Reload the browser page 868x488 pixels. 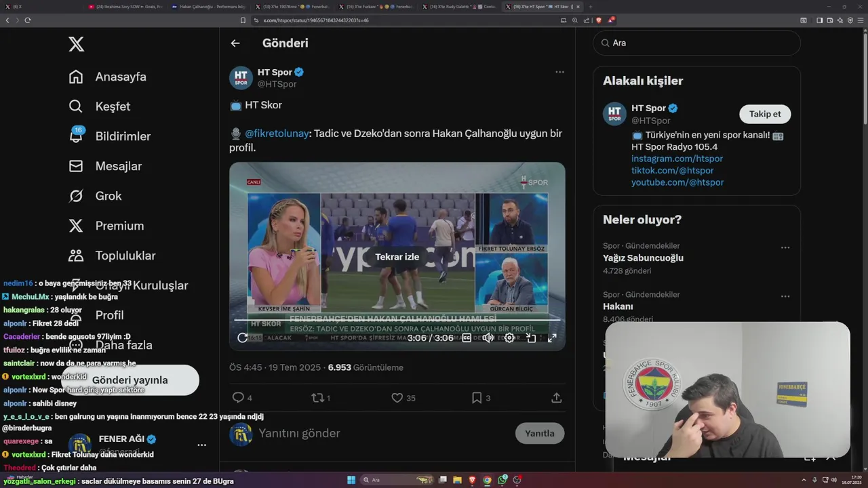coord(28,20)
